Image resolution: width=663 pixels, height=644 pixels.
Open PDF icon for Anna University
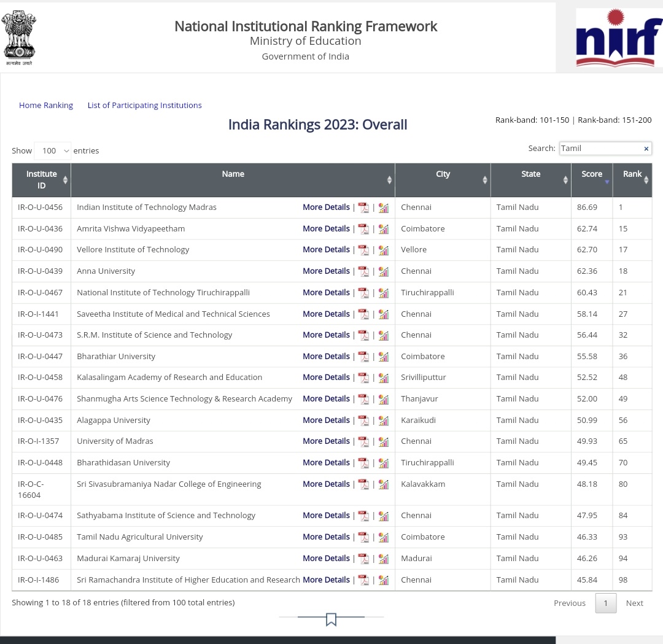pyautogui.click(x=363, y=271)
